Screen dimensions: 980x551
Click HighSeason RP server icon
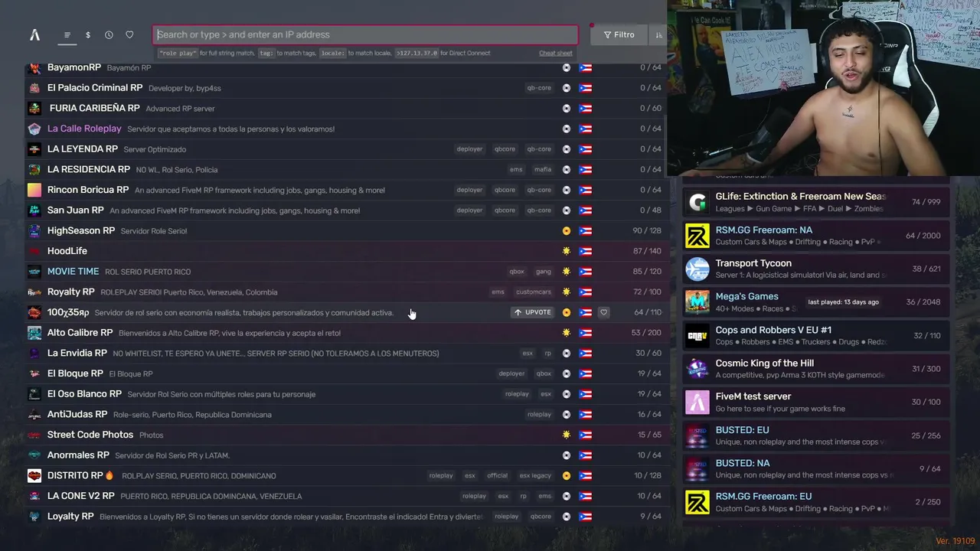point(34,230)
